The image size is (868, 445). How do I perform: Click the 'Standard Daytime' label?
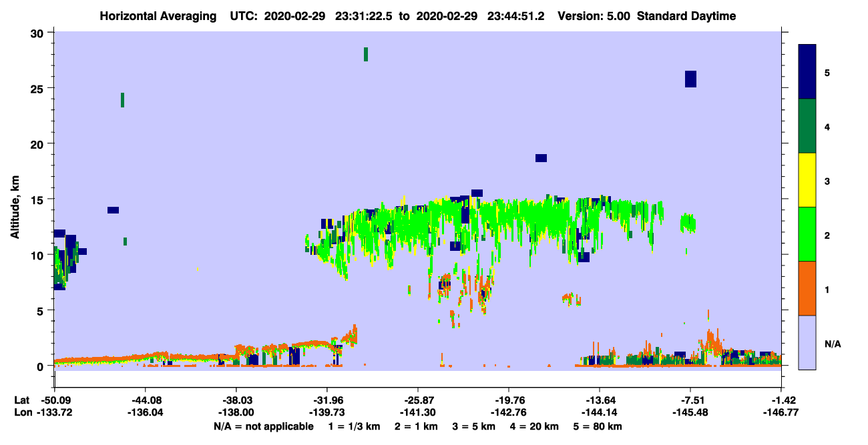pyautogui.click(x=686, y=16)
